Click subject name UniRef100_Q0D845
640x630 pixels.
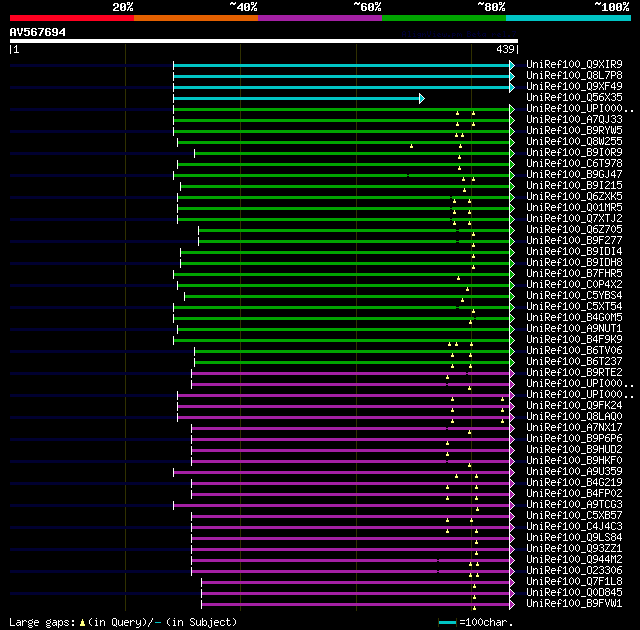point(574,593)
